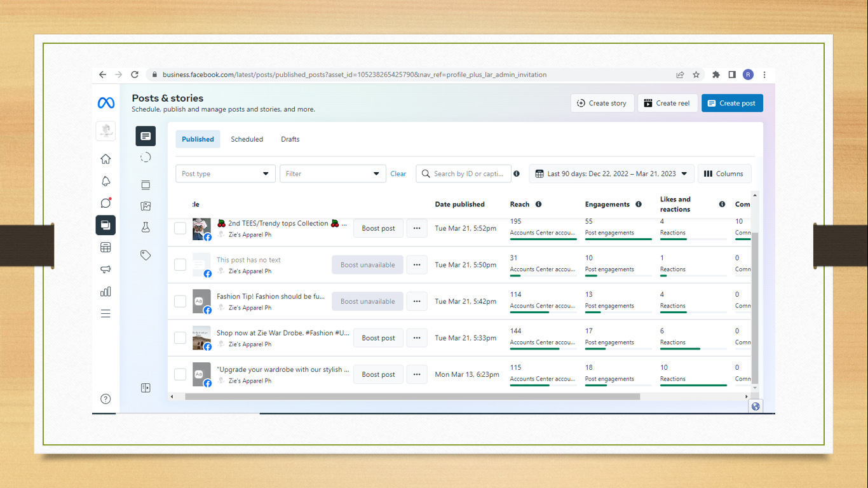The width and height of the screenshot is (868, 488).
Task: Click the Create story button
Action: click(602, 103)
